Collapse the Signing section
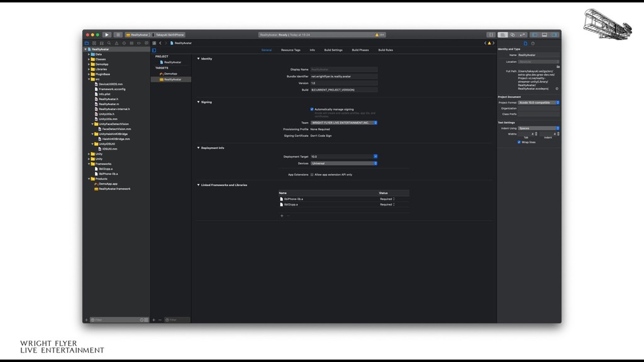This screenshot has width=644, height=362. pyautogui.click(x=199, y=102)
